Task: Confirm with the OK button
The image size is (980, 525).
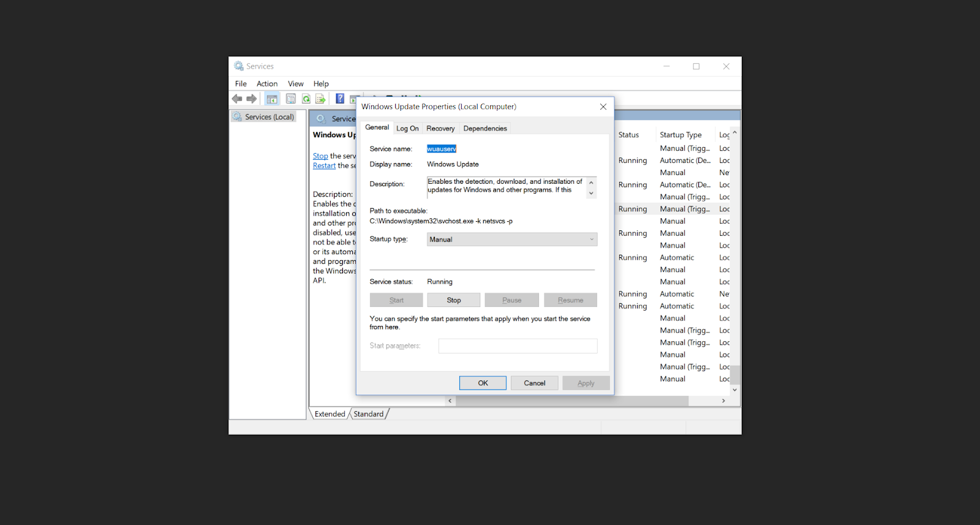Action: (x=483, y=383)
